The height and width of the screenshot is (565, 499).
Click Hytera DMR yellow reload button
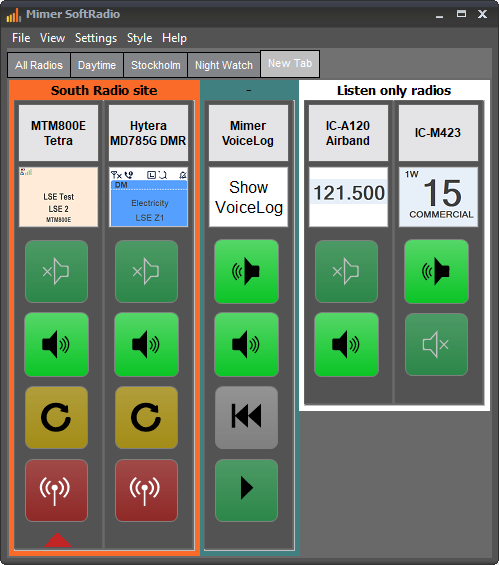(146, 417)
